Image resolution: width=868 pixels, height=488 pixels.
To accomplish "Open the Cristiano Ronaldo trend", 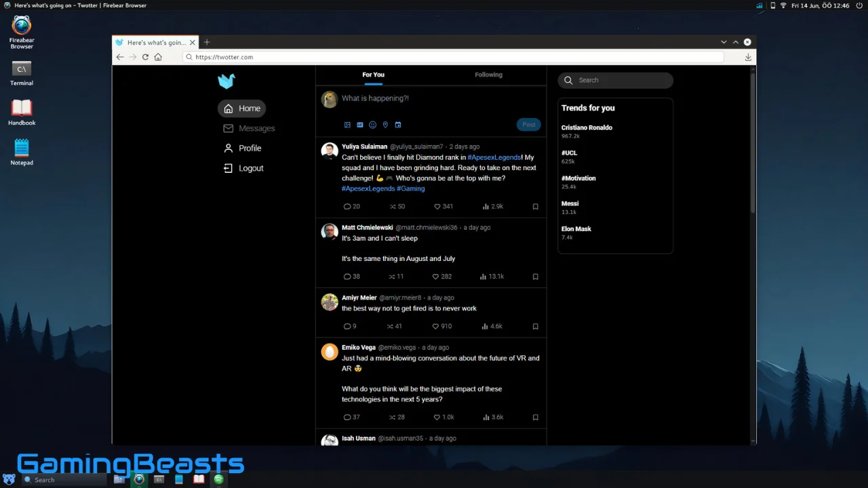I will tap(587, 131).
